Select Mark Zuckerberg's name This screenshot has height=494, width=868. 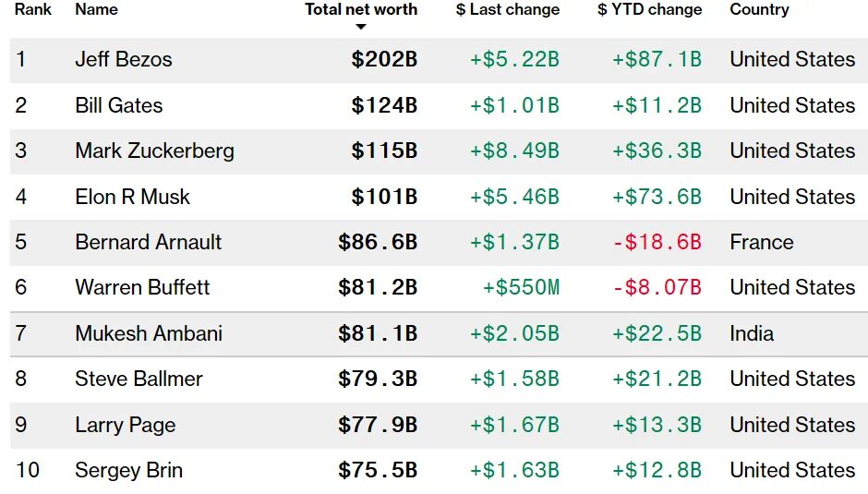pos(154,151)
